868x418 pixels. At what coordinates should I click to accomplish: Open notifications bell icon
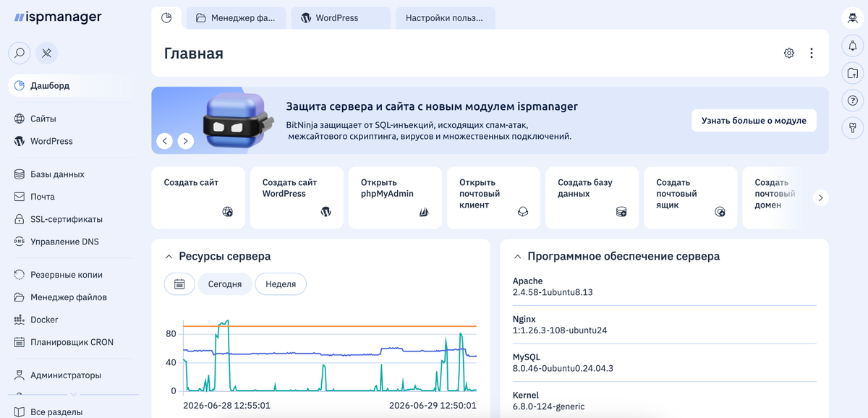(853, 46)
